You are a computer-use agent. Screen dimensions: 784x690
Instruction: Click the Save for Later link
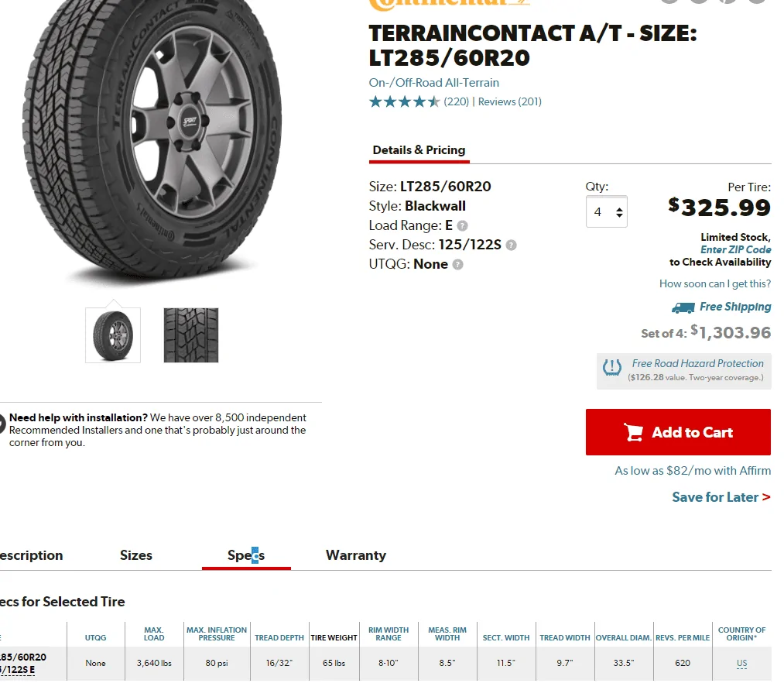click(x=714, y=497)
